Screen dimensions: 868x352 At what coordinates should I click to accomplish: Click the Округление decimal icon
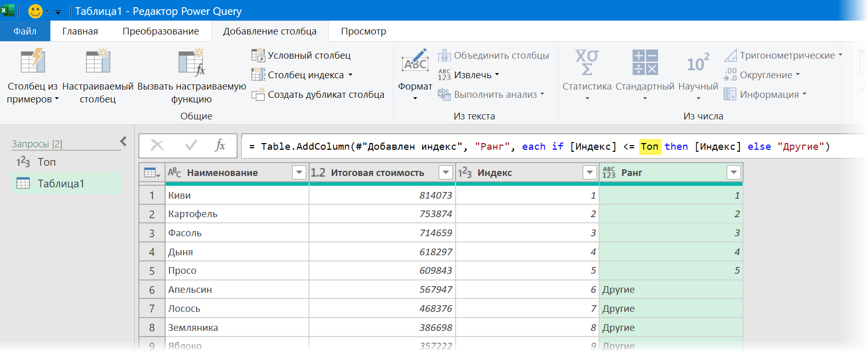coord(730,75)
